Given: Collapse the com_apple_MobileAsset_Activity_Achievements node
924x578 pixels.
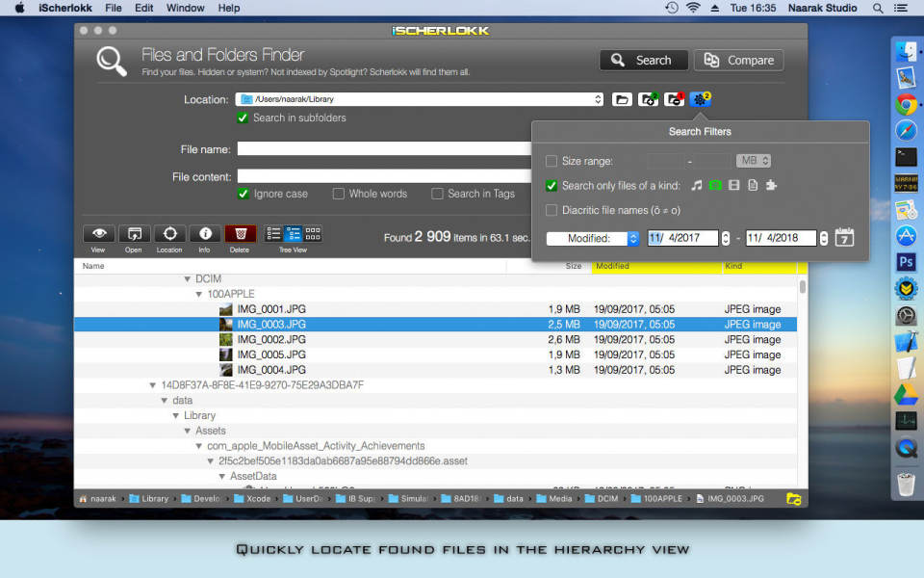Looking at the screenshot, I should [x=198, y=446].
